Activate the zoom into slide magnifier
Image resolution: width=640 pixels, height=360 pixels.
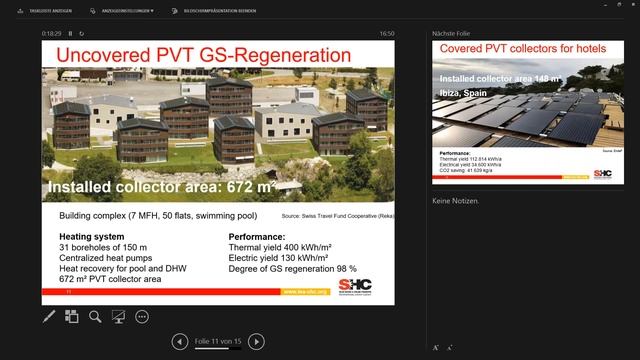(x=95, y=317)
